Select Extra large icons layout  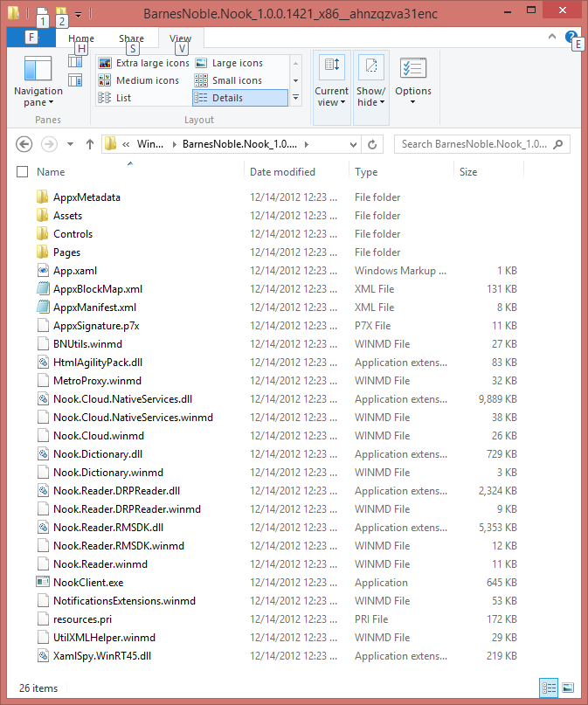pyautogui.click(x=144, y=63)
